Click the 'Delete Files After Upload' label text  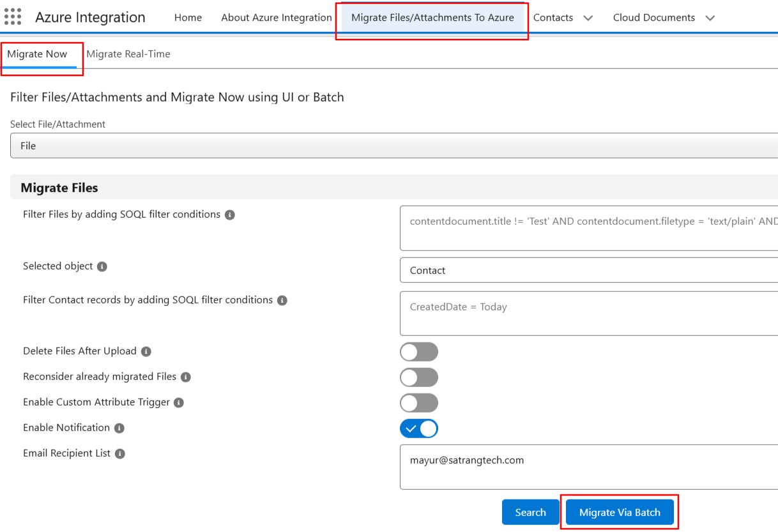point(80,351)
